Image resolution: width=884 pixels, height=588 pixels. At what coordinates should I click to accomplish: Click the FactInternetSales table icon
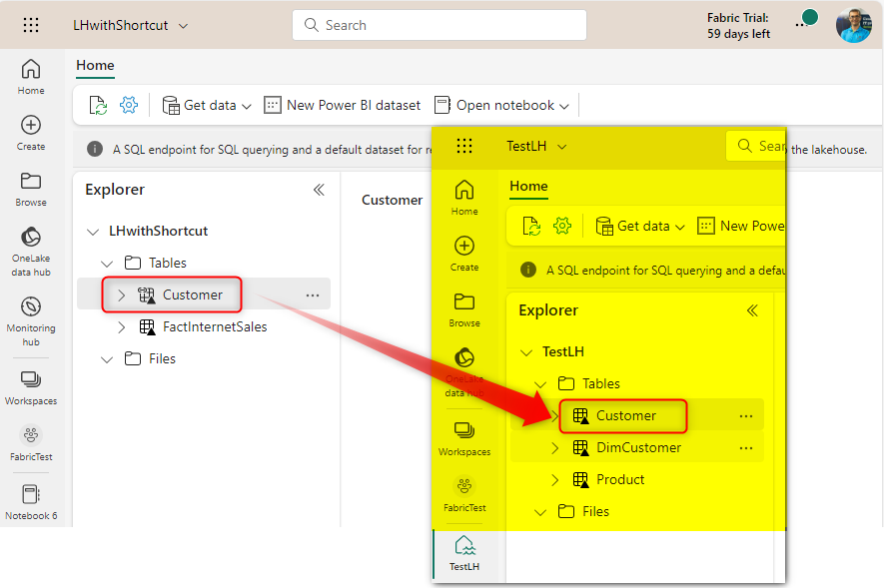[x=147, y=326]
